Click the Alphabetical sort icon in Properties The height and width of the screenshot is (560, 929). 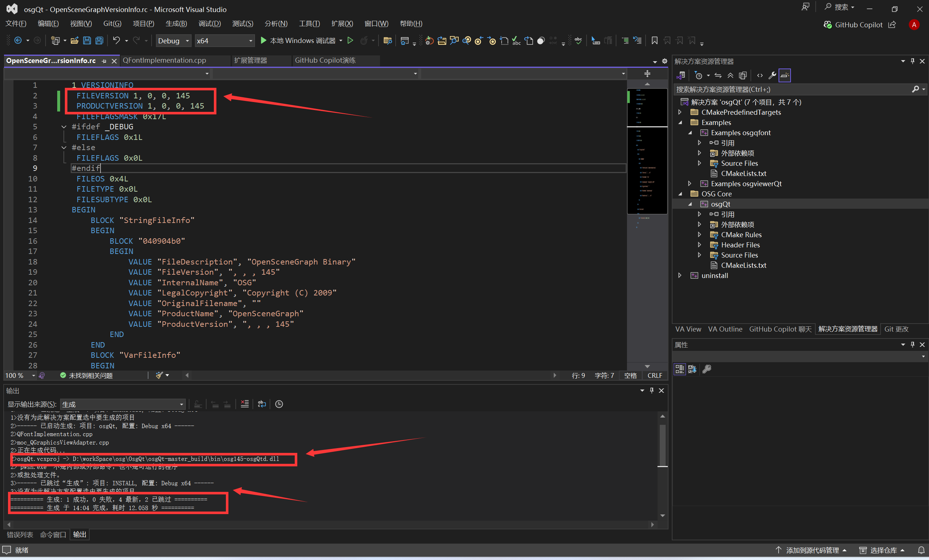[x=692, y=369]
